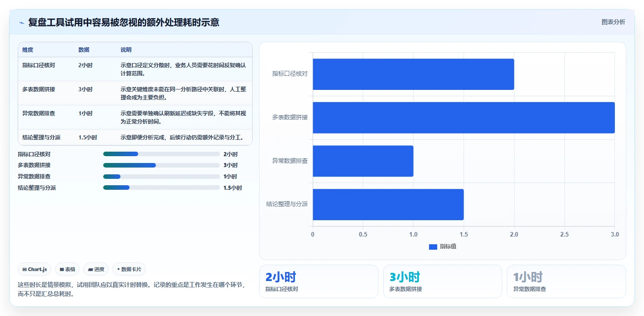644x316 pixels.
Task: Click the 图表分析 label in header
Action: 613,22
